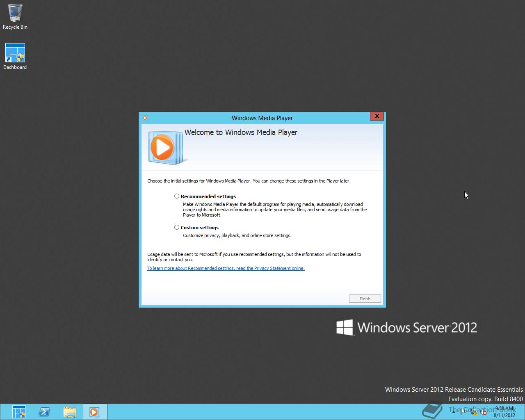Open the Recycle Bin desktop icon
This screenshot has height=420, width=525.
tap(15, 17)
